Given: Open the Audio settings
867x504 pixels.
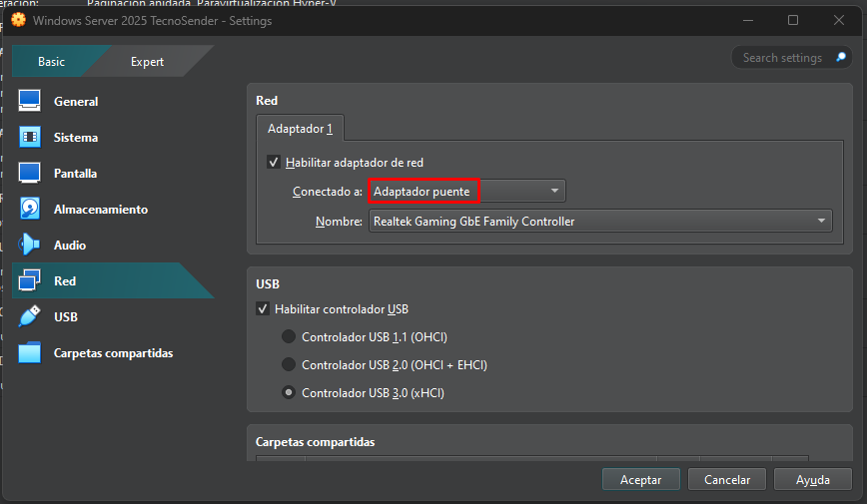Looking at the screenshot, I should (x=70, y=246).
